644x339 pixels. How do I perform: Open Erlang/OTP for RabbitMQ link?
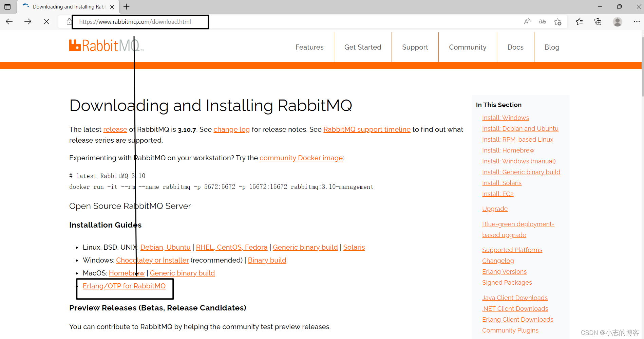[x=124, y=286]
